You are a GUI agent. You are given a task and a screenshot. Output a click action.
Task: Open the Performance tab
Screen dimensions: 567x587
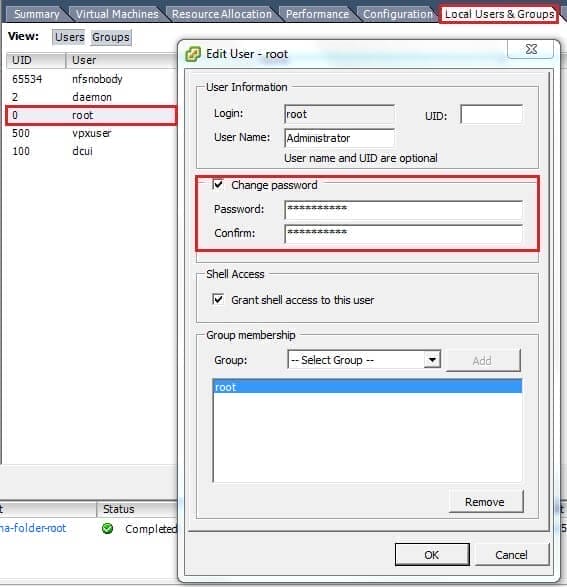317,14
